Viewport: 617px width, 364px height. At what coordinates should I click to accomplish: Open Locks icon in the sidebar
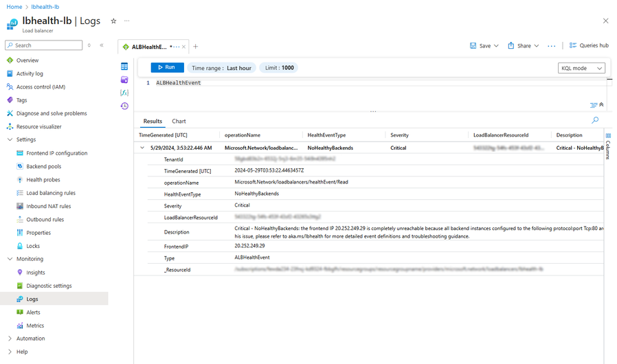pyautogui.click(x=20, y=246)
